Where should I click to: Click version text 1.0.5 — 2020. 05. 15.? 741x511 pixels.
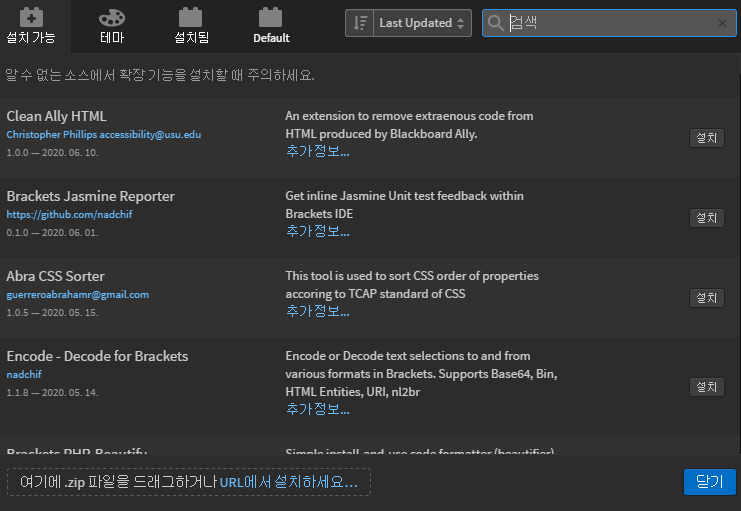click(x=52, y=312)
